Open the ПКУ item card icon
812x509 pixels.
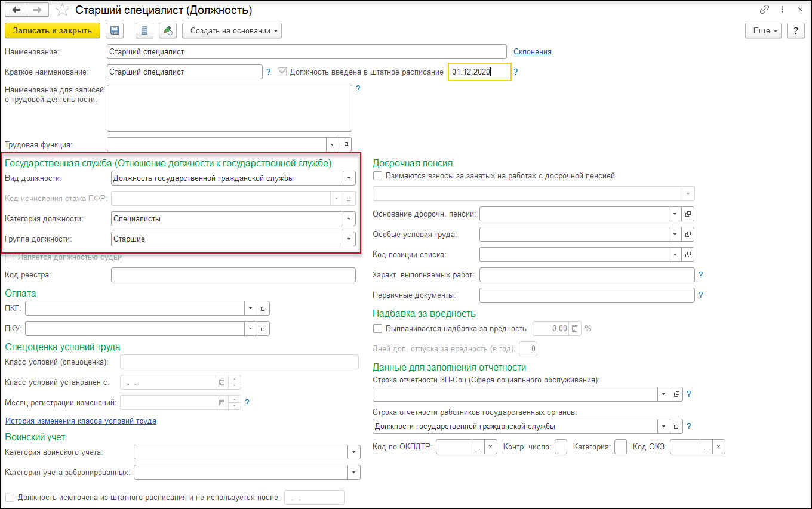click(x=264, y=328)
